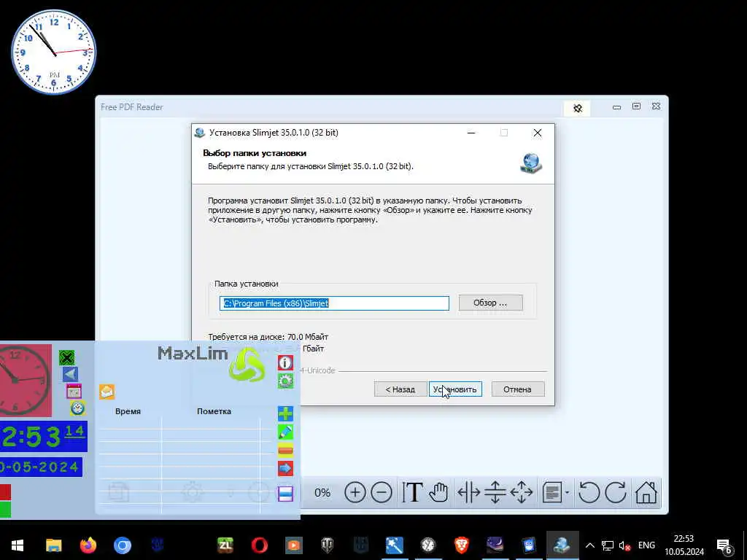Fit whole page in PDF Reader toolbar
Viewport: 747px width, 560px height.
522,492
